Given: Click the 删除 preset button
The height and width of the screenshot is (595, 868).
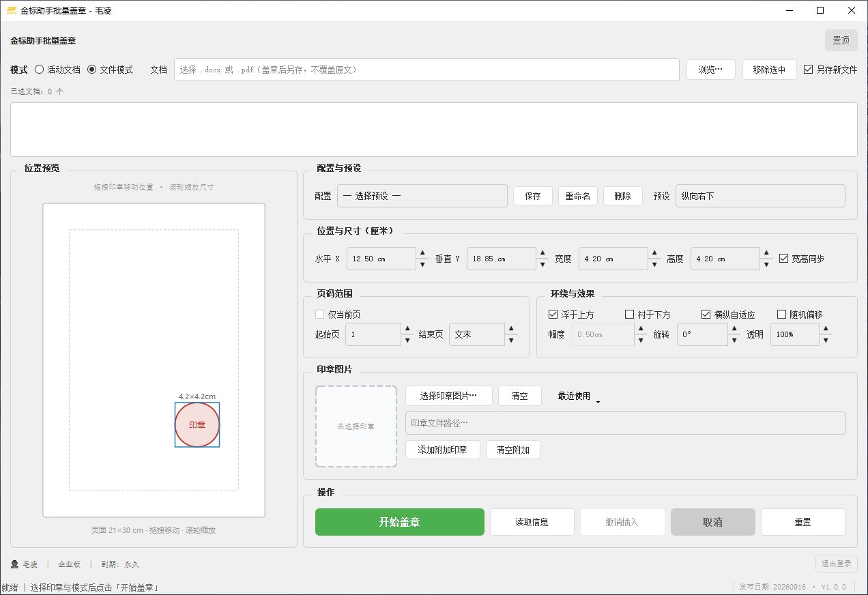Looking at the screenshot, I should tap(623, 196).
